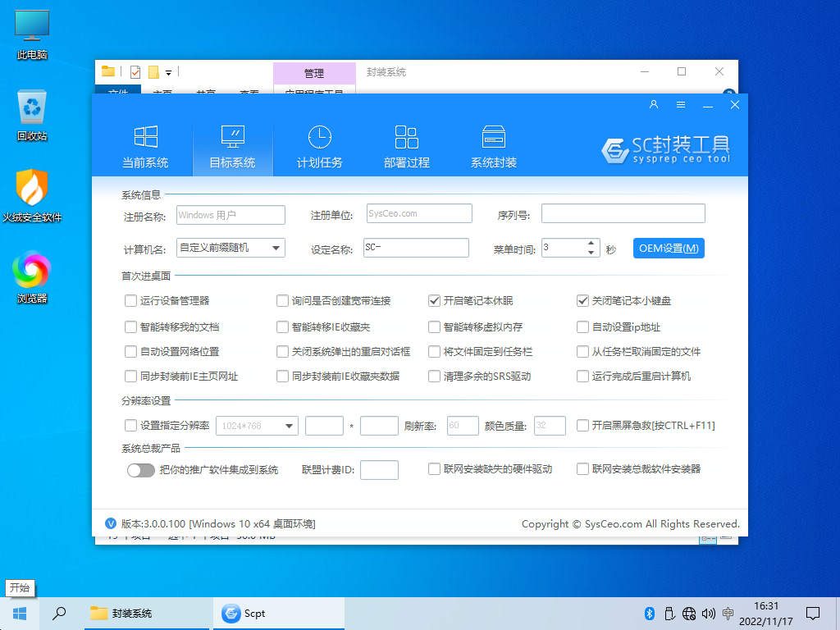Check 智能转移IE收藏夹 checkbox
The width and height of the screenshot is (840, 630).
pyautogui.click(x=282, y=326)
